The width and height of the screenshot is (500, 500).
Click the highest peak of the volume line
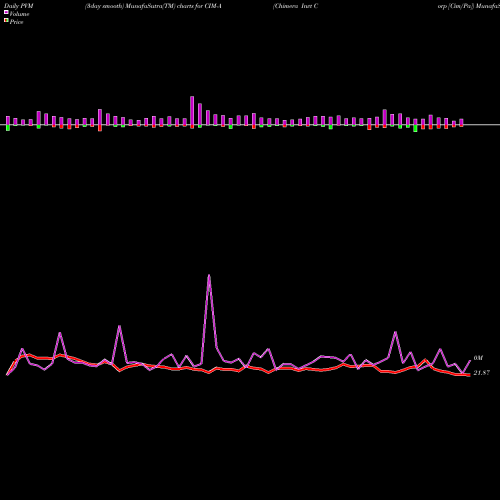[x=209, y=275]
